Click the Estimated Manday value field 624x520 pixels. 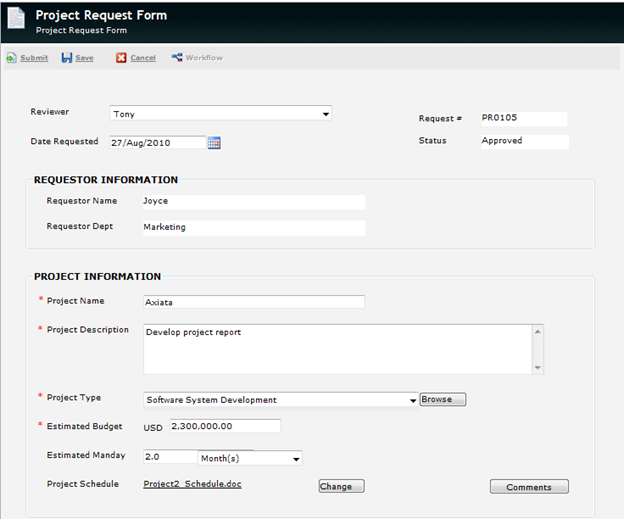tap(171, 457)
